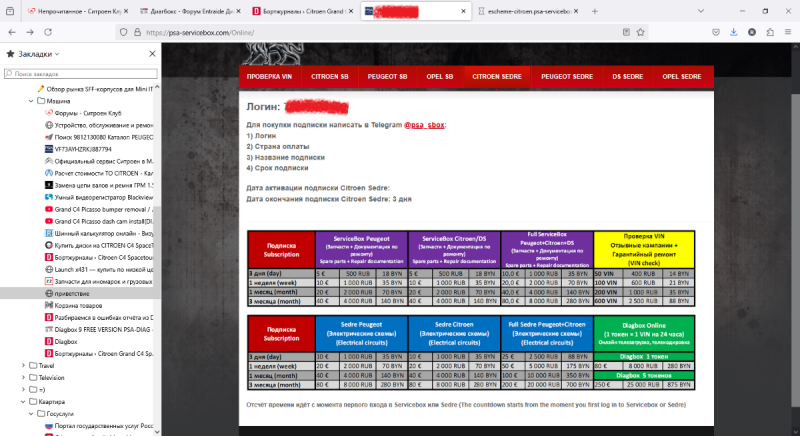This screenshot has height=436, width=800.
Task: Expand the Television bookmarks folder
Action: (24, 378)
